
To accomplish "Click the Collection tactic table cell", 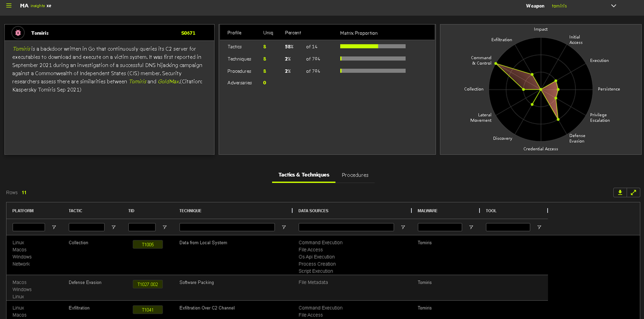I will click(x=78, y=243).
